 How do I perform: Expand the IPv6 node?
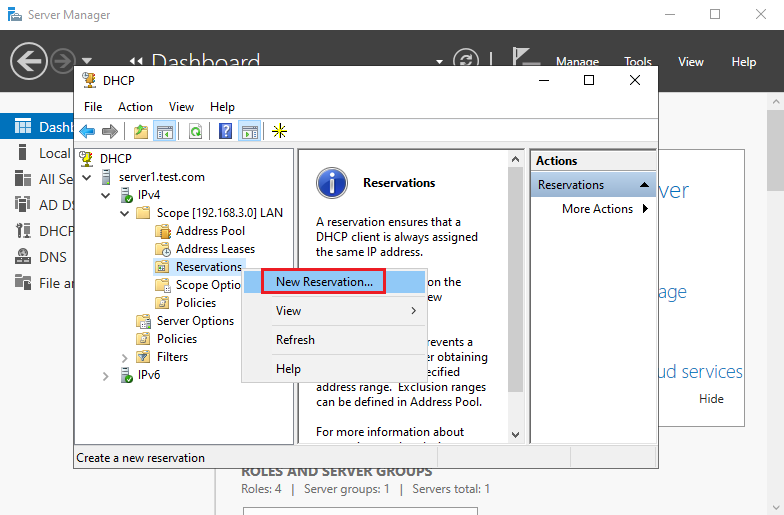click(x=108, y=375)
